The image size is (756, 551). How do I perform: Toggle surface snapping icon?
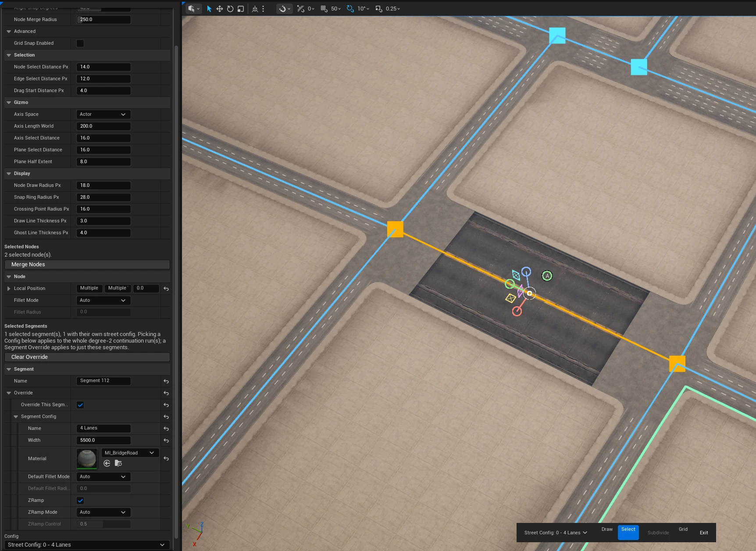pyautogui.click(x=301, y=9)
